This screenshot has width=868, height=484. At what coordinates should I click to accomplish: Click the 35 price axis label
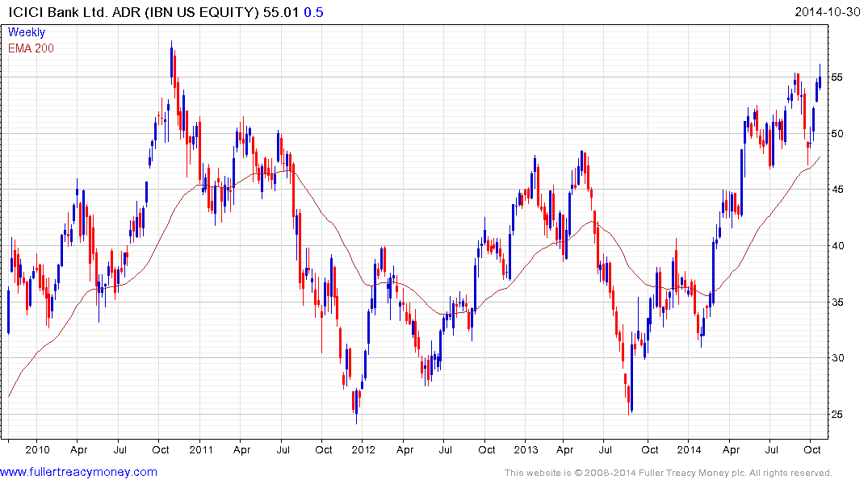pyautogui.click(x=837, y=302)
